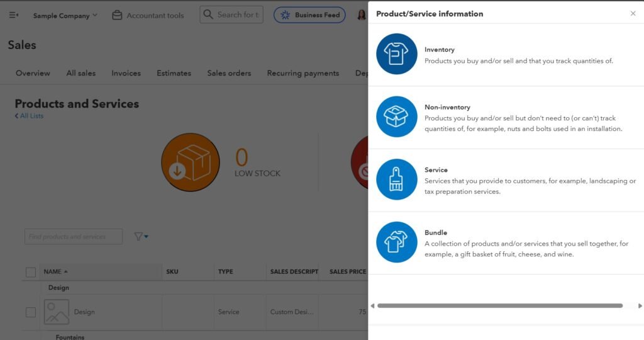Select the Bundle shirts icon
Viewport: 644px width, 340px height.
pyautogui.click(x=397, y=242)
